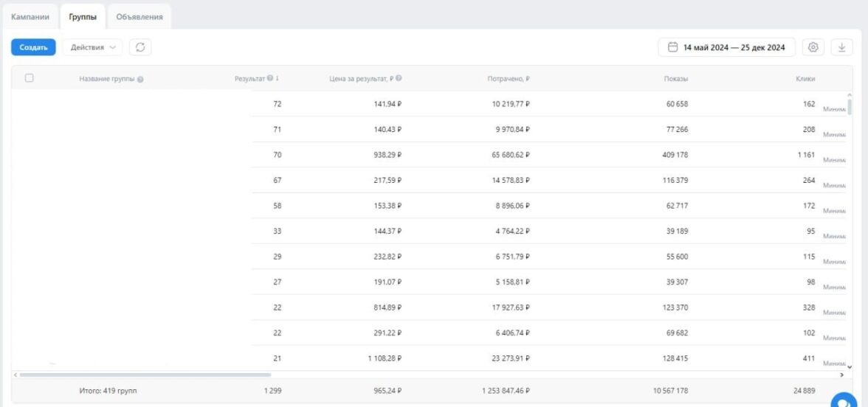The image size is (868, 407).
Task: Expand the Действия dropdown
Action: point(93,47)
